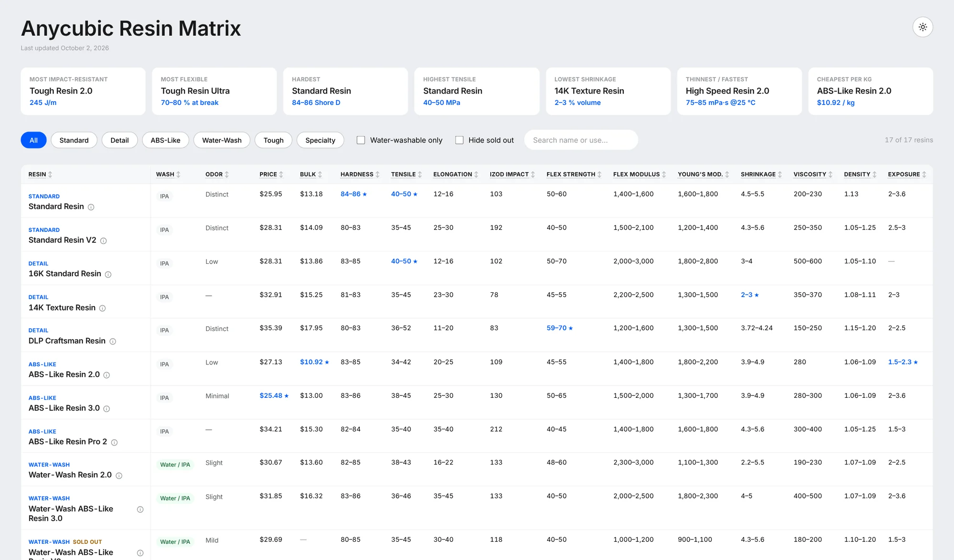Select the Thinnest / Fastest High Speed Resin card

pos(739,91)
